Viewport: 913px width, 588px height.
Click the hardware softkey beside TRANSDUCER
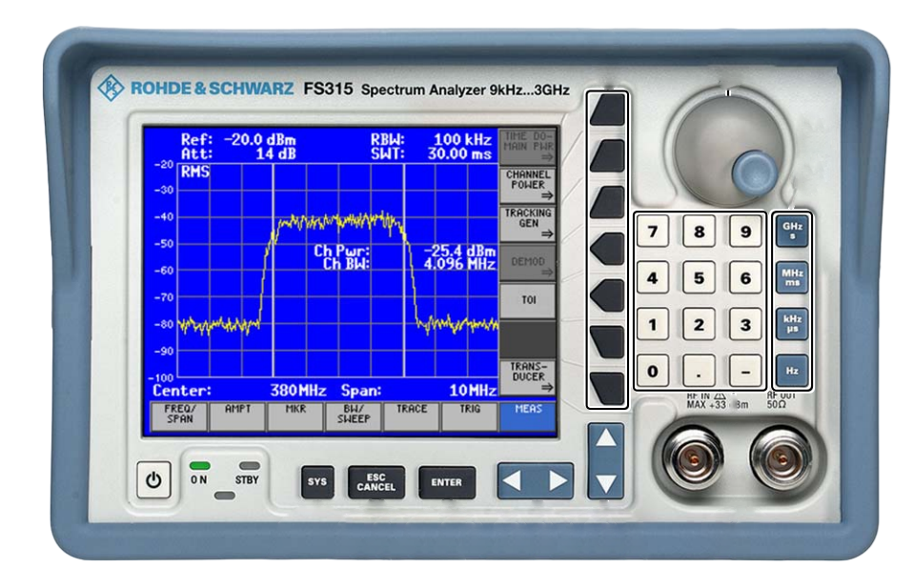[x=608, y=388]
